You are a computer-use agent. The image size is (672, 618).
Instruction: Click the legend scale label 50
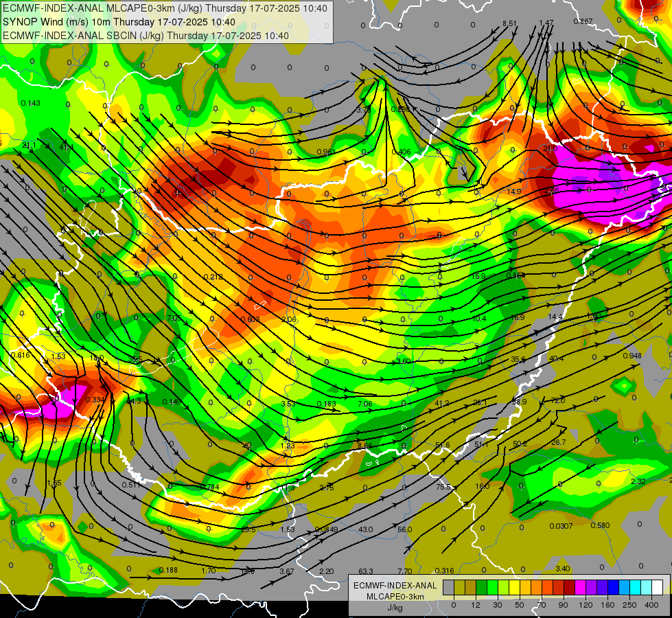click(520, 605)
